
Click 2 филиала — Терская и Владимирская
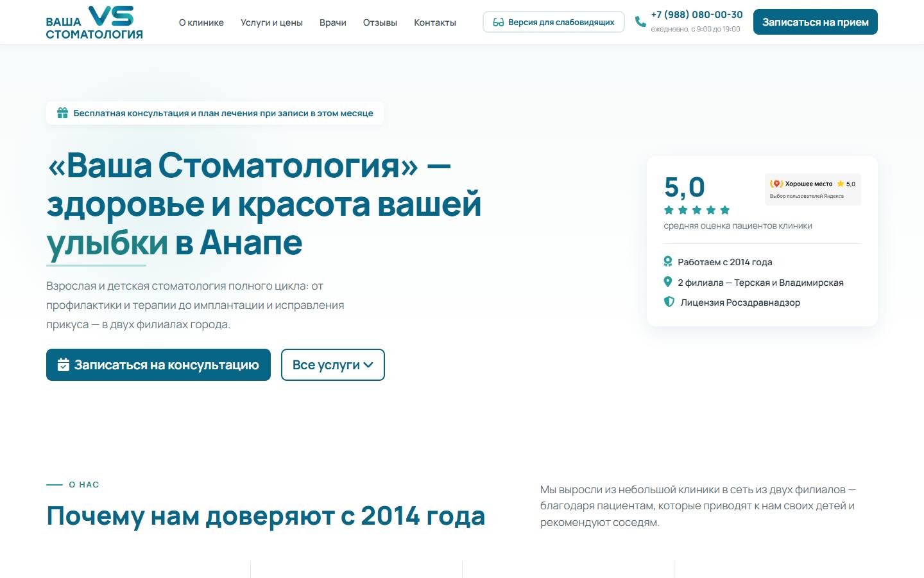click(x=760, y=283)
